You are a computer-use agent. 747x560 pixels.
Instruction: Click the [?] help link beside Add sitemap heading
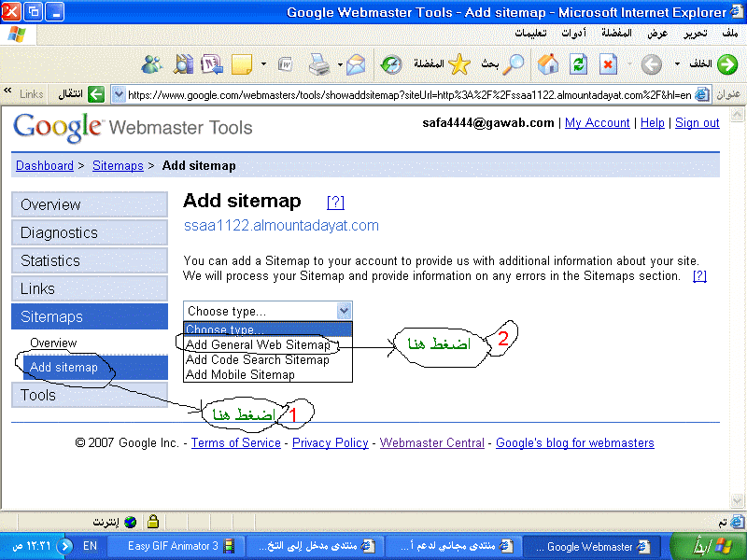point(335,203)
